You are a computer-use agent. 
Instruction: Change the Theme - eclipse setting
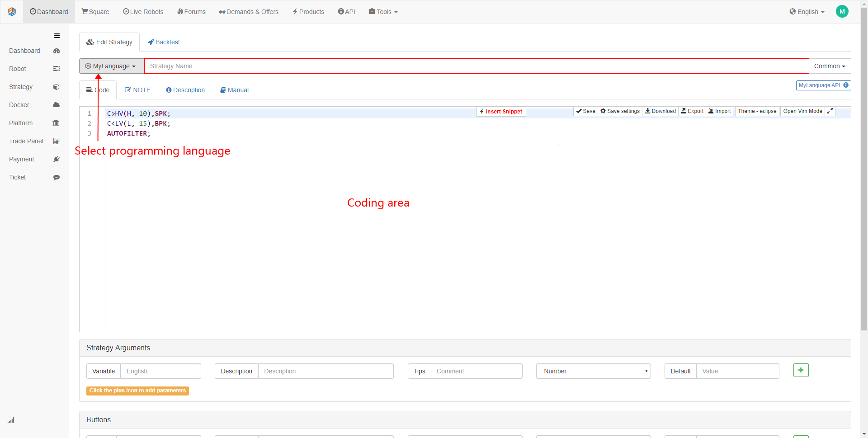coord(757,111)
